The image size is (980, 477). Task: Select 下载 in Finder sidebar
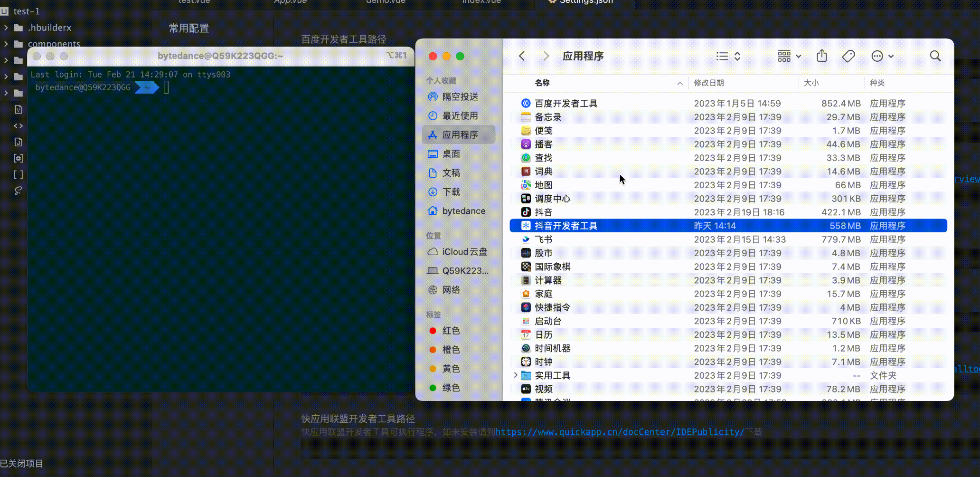click(x=459, y=191)
